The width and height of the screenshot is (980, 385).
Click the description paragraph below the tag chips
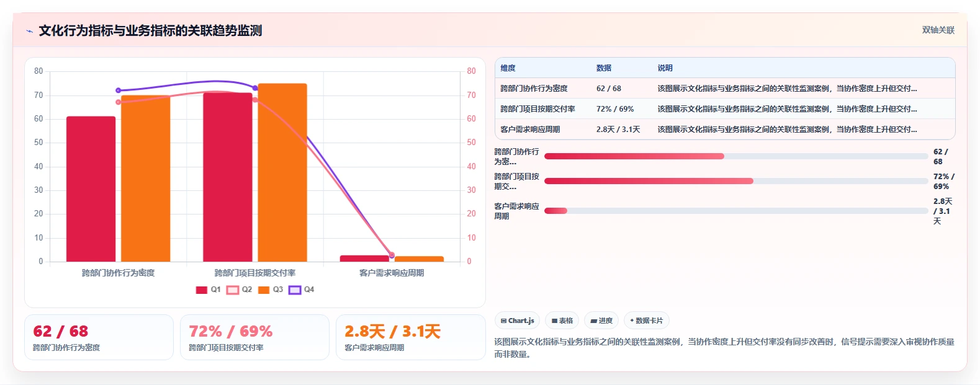(x=724, y=348)
